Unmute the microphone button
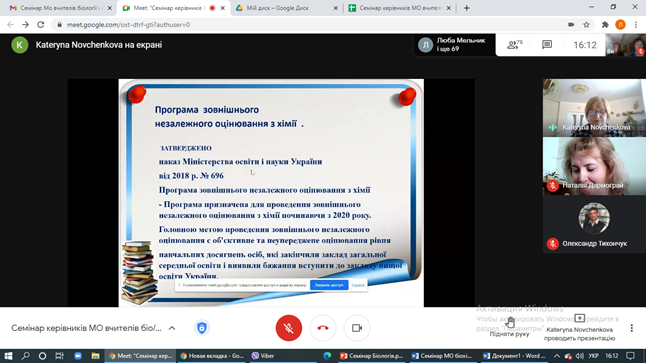This screenshot has height=363, width=646. point(288,328)
